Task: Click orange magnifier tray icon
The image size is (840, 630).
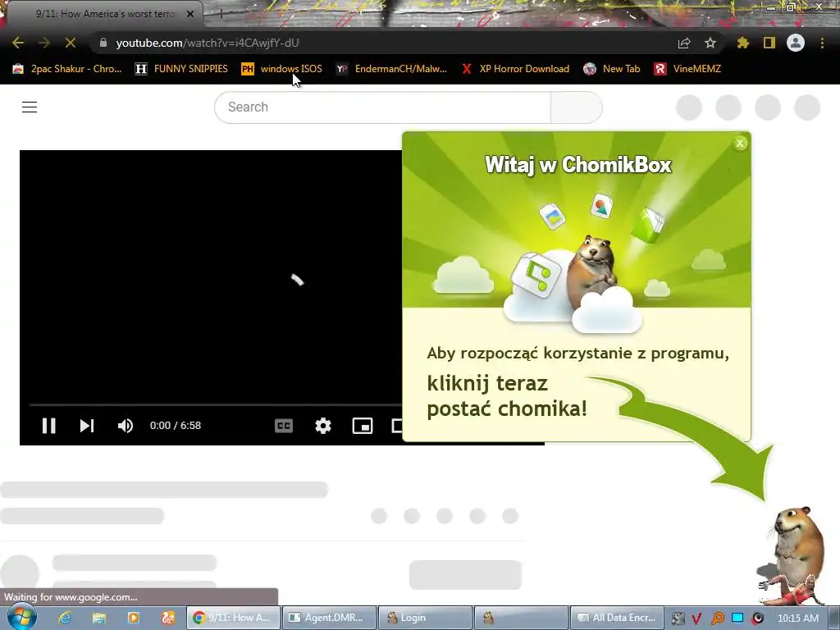Action: pos(717,619)
